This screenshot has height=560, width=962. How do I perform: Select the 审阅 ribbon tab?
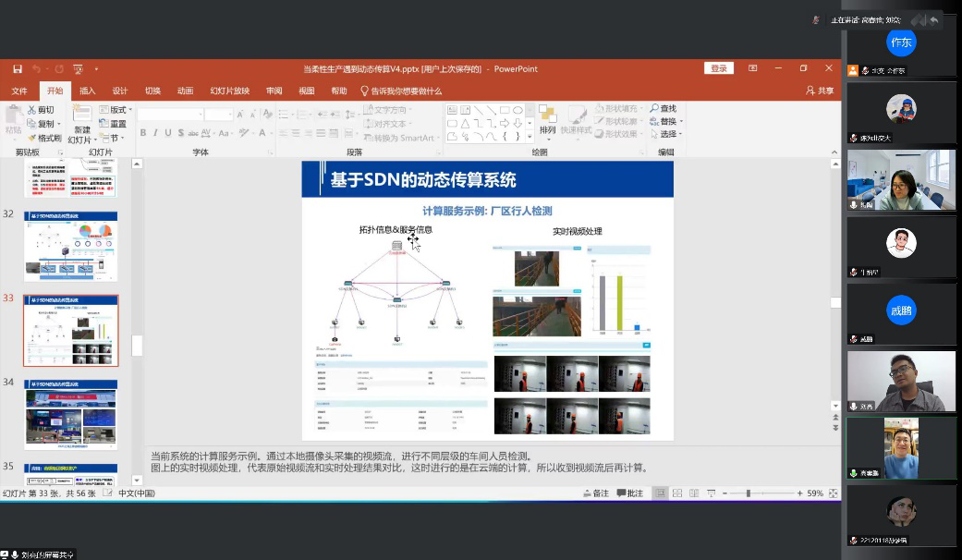[x=274, y=91]
